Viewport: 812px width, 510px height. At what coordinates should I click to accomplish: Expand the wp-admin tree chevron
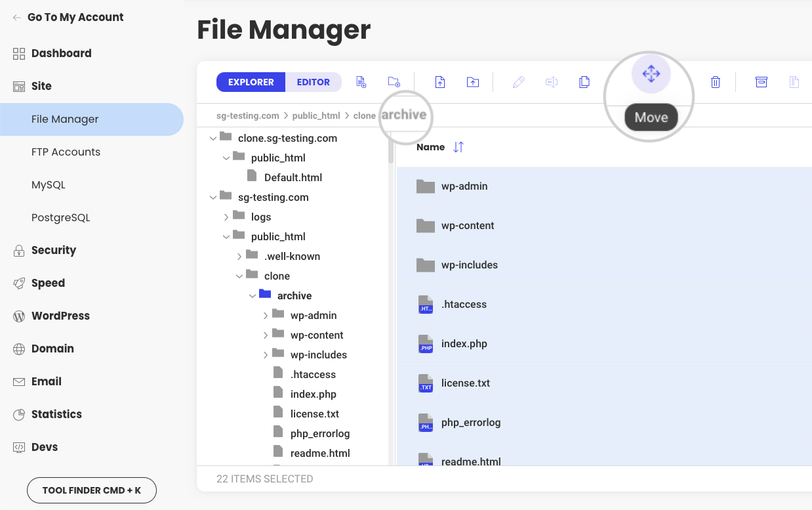[266, 316]
